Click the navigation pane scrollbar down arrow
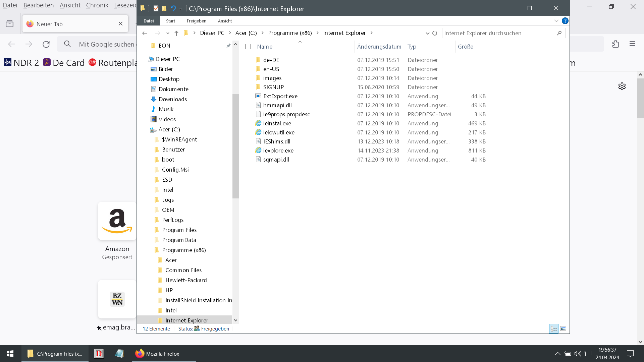Image resolution: width=644 pixels, height=362 pixels. (235, 320)
